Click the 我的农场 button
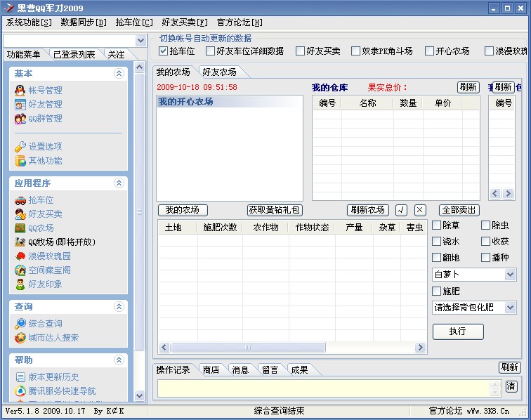This screenshot has width=531, height=420. [183, 210]
